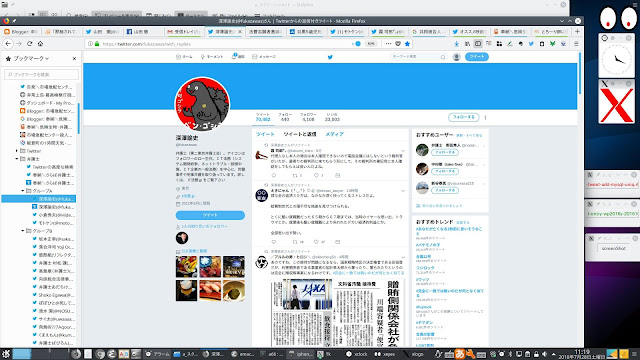Image resolution: width=640 pixels, height=360 pixels.
Task: Open the page actions three-dot menu
Action: tap(388, 44)
